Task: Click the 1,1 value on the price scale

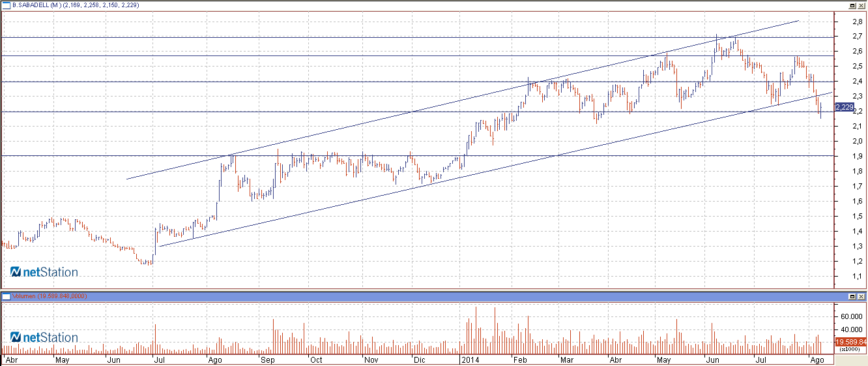Action: point(848,277)
